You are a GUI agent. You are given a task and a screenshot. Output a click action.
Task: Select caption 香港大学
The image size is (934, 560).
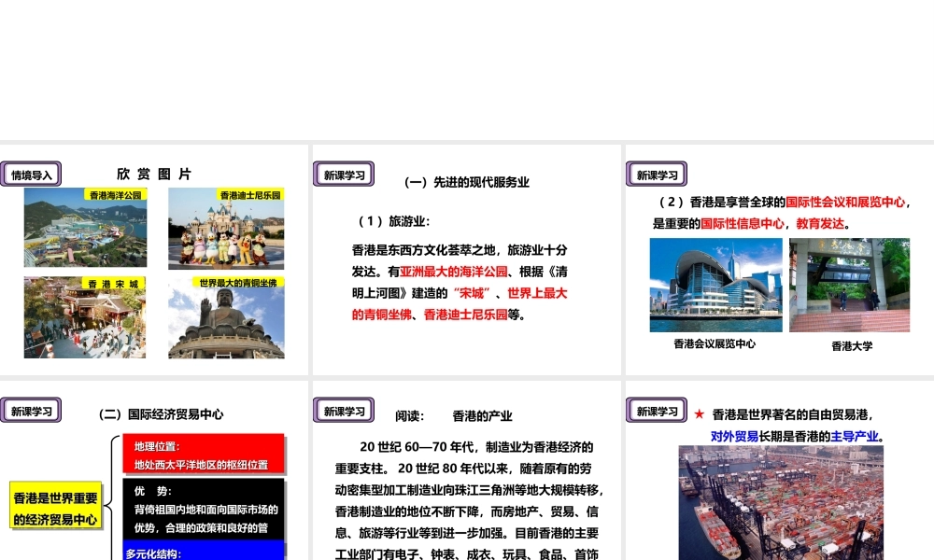[852, 346]
